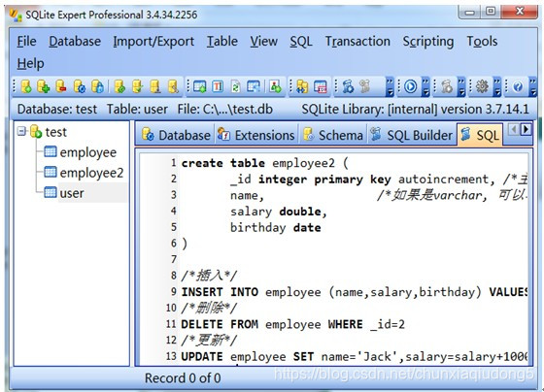The image size is (544, 392).
Task: Open the Scripting menu
Action: click(x=428, y=42)
